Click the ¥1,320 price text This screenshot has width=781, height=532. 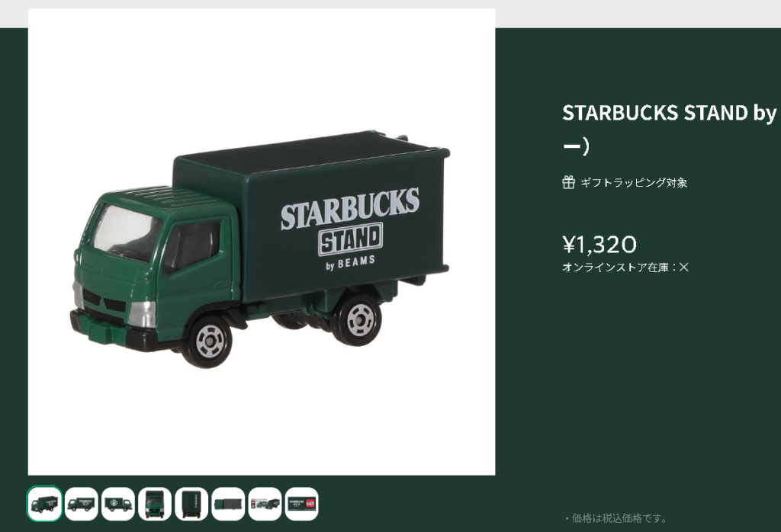(x=599, y=245)
